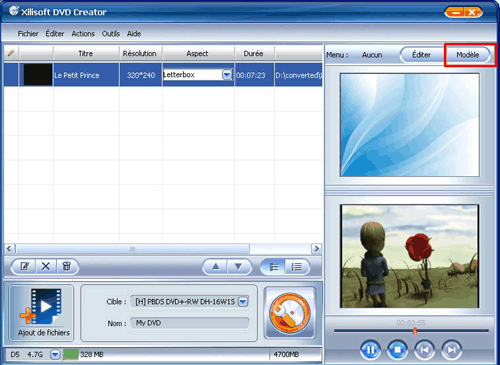Click the playback progress slider handle

pyautogui.click(x=415, y=331)
